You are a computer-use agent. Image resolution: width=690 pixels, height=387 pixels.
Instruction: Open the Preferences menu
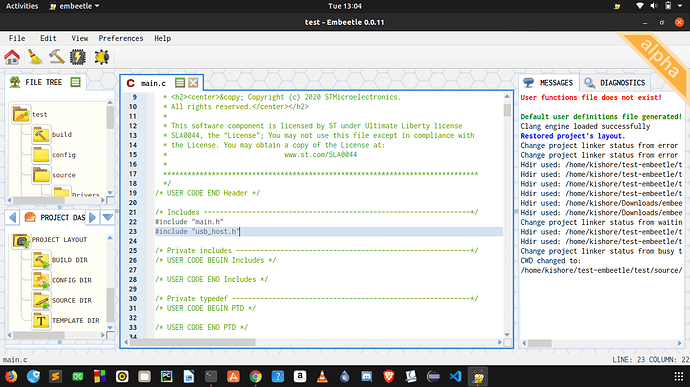pyautogui.click(x=121, y=38)
